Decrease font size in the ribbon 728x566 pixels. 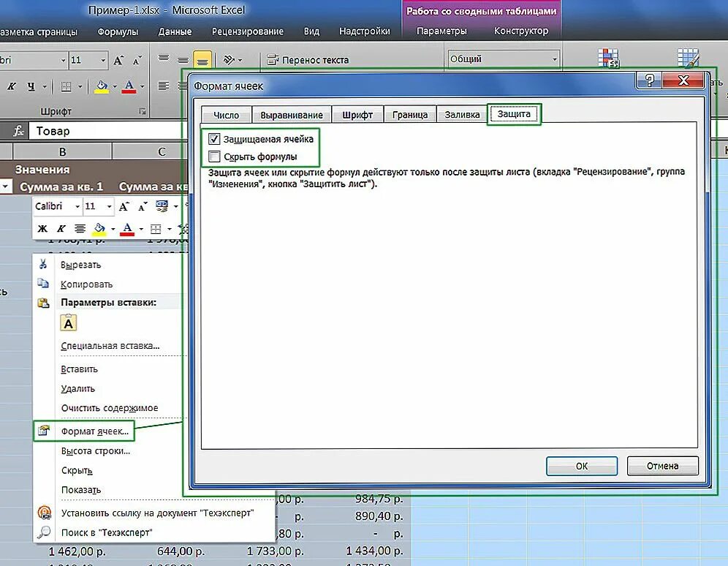pos(137,61)
